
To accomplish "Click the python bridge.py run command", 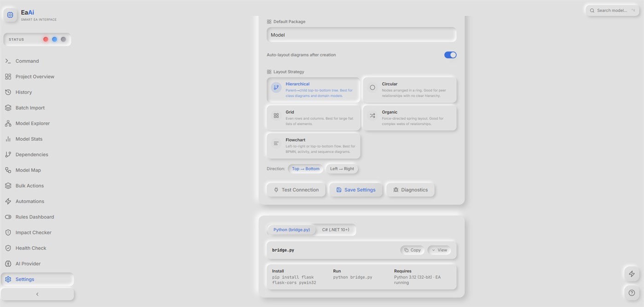I will coord(353,278).
